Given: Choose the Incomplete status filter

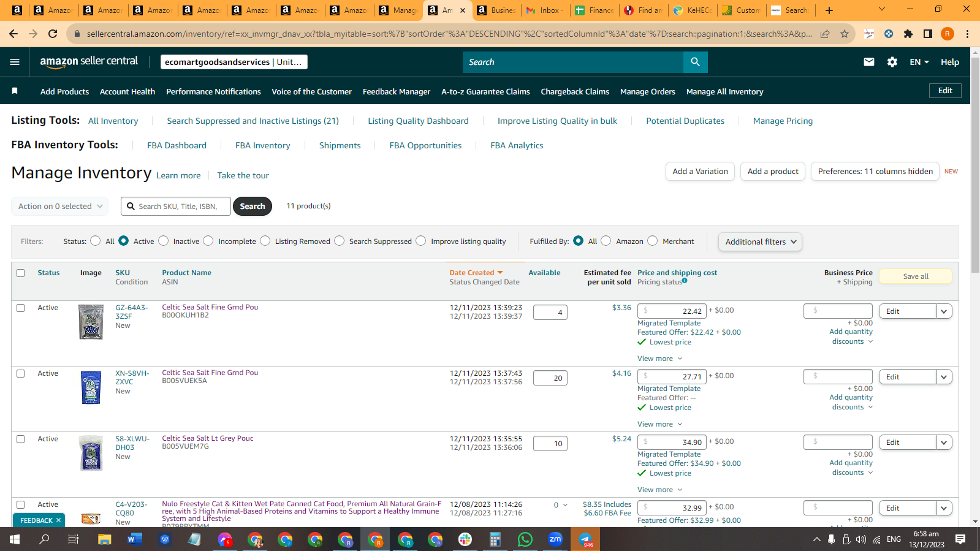Looking at the screenshot, I should tap(208, 241).
